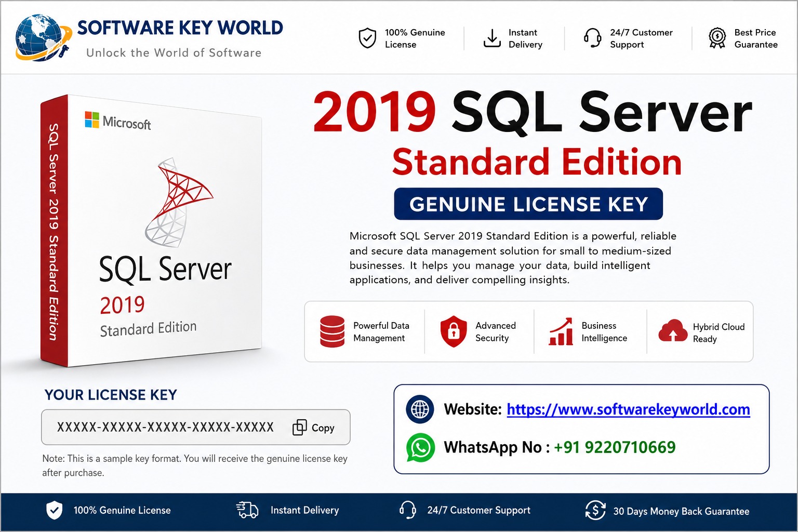
Task: Click the 'Advanced Security' feature text
Action: click(x=496, y=331)
